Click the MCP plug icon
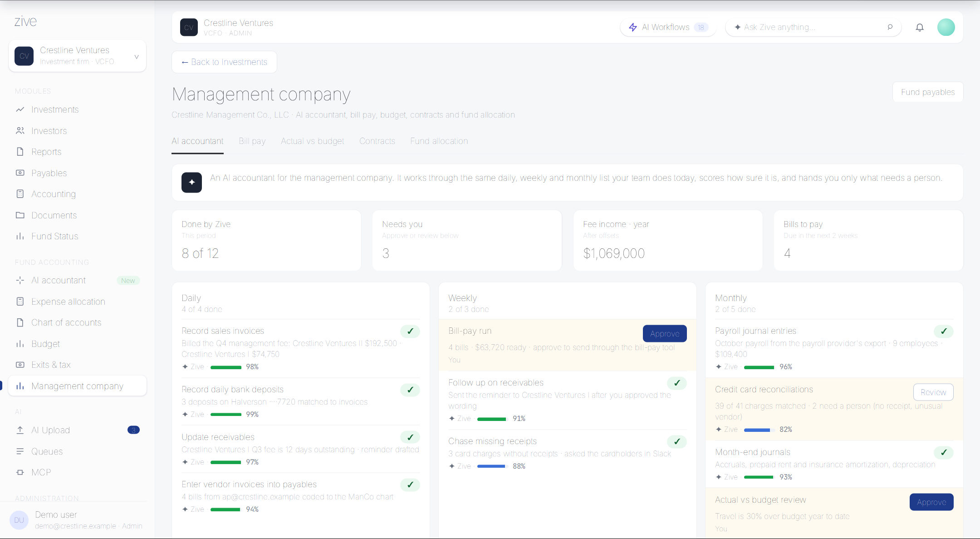This screenshot has width=980, height=539. pos(20,472)
